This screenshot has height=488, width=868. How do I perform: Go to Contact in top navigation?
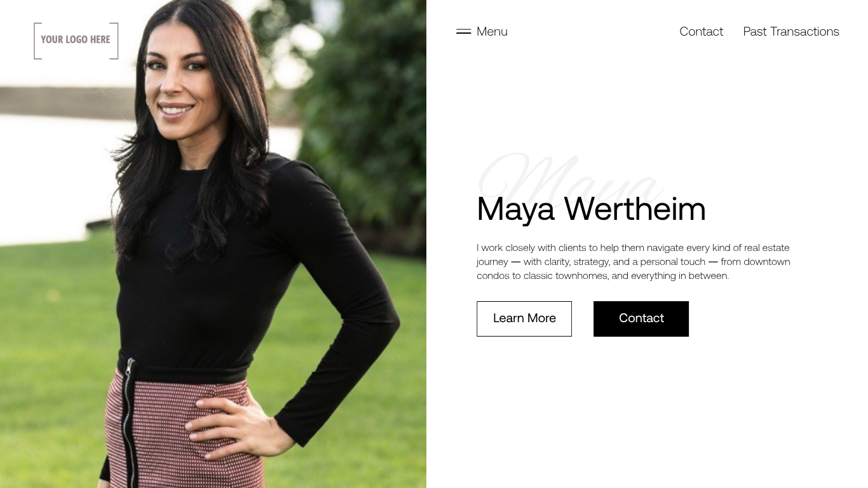tap(701, 31)
